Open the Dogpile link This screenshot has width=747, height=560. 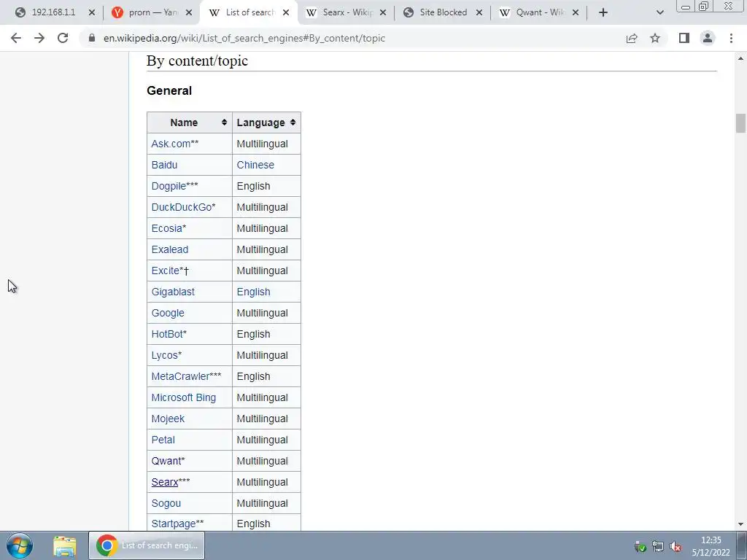pyautogui.click(x=169, y=186)
